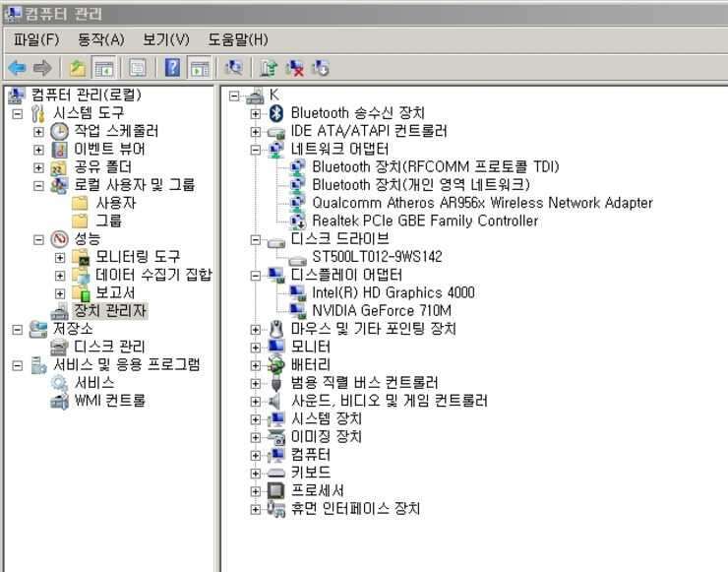The height and width of the screenshot is (572, 728).
Task: Collapse the 네트워크 어댑터 device category
Action: (255, 150)
